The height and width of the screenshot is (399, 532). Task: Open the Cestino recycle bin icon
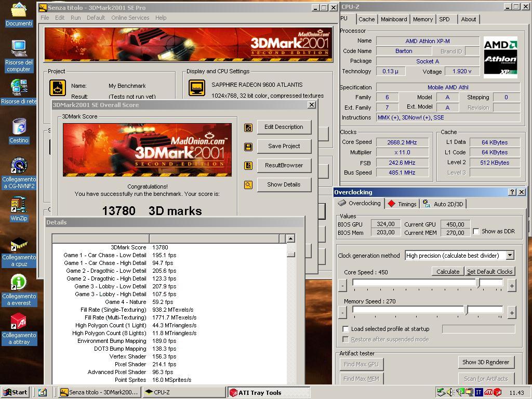(x=19, y=126)
